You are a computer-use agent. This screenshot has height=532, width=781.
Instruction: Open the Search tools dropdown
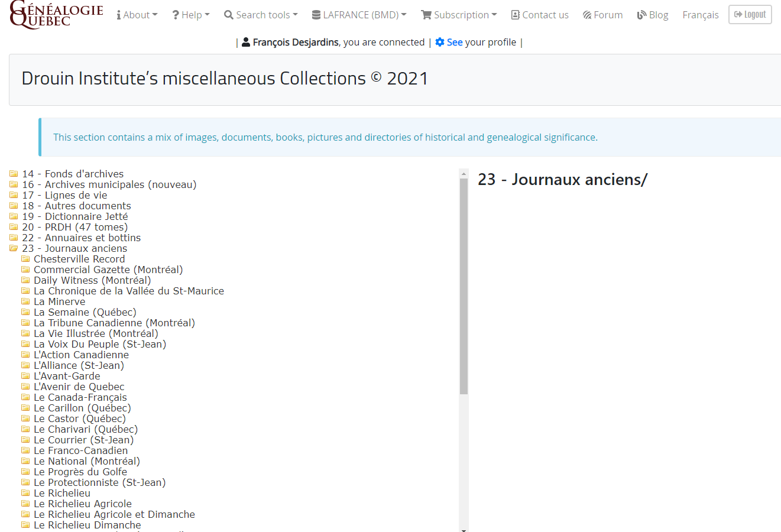pyautogui.click(x=261, y=15)
